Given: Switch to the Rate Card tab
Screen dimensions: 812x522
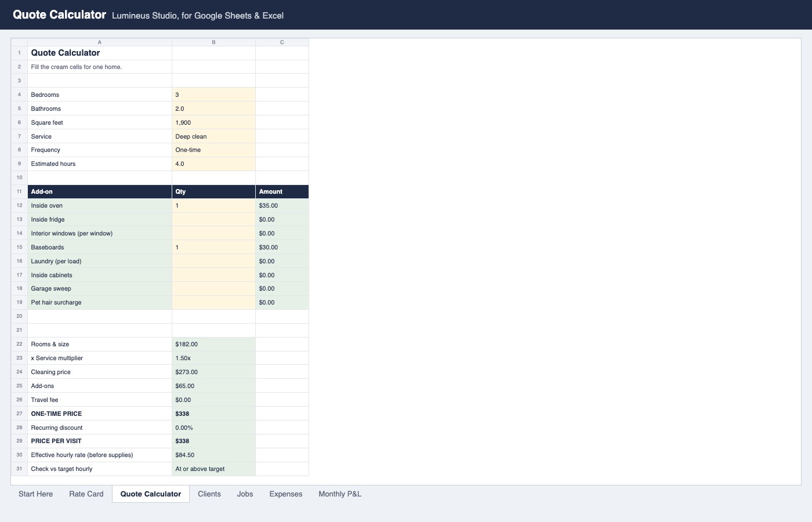Looking at the screenshot, I should pos(86,494).
